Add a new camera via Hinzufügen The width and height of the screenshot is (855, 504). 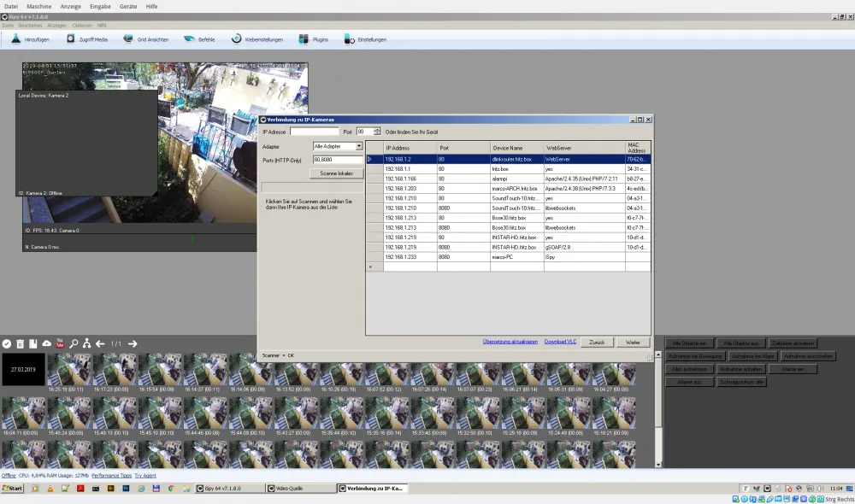point(31,38)
